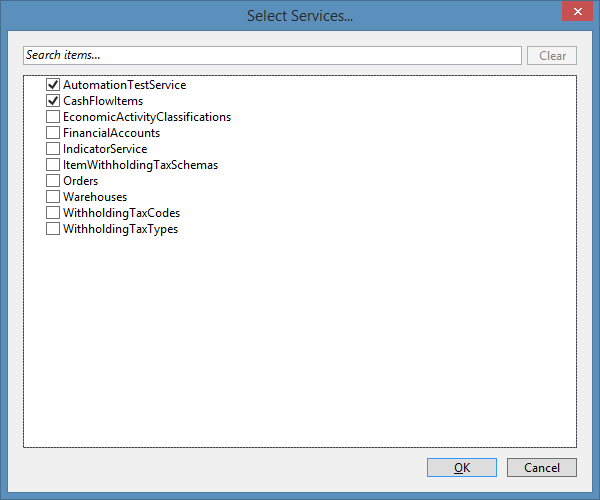600x500 pixels.
Task: Click the ItemWithholdingTaxSchemas label text
Action: (x=140, y=165)
